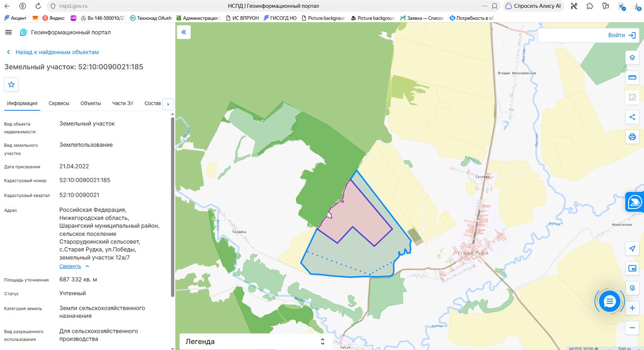
Task: Collapse address with Свернуть
Action: [x=74, y=266]
